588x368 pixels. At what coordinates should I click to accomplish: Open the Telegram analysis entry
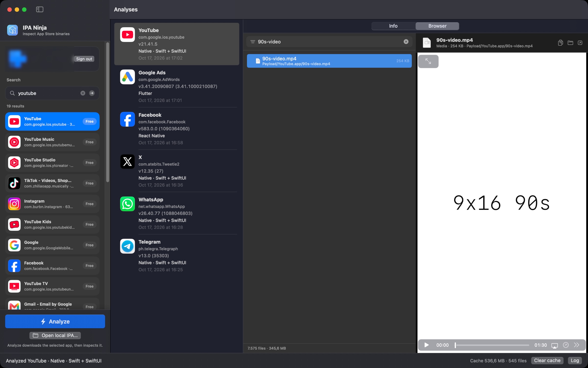(177, 256)
